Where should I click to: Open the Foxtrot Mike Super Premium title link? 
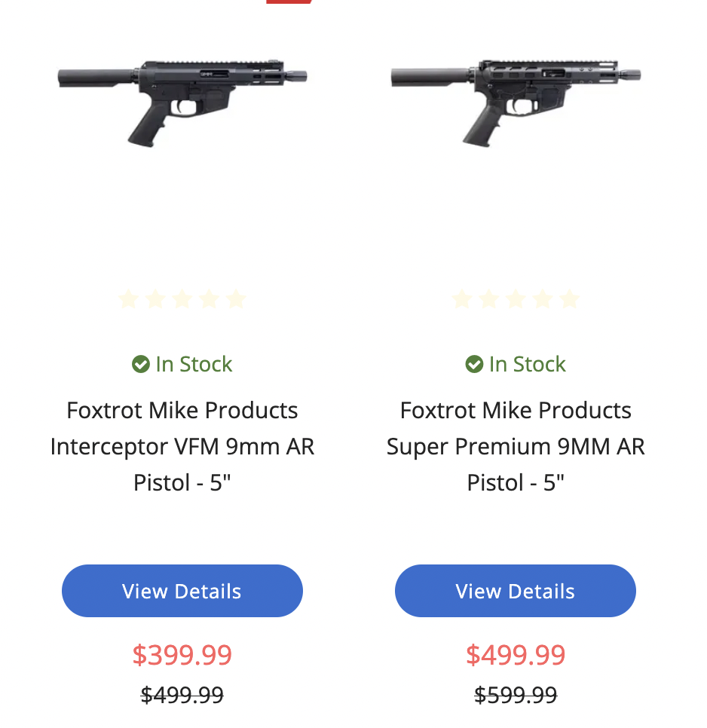pos(516,447)
